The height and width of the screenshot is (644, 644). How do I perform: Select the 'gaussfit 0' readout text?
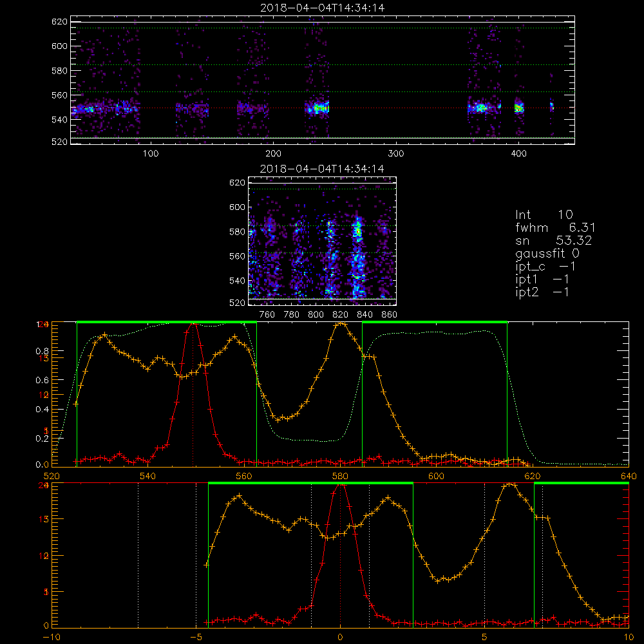[547, 253]
